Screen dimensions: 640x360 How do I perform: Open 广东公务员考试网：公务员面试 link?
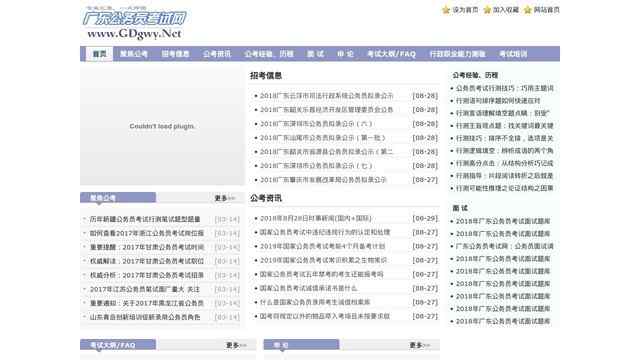pos(505,246)
